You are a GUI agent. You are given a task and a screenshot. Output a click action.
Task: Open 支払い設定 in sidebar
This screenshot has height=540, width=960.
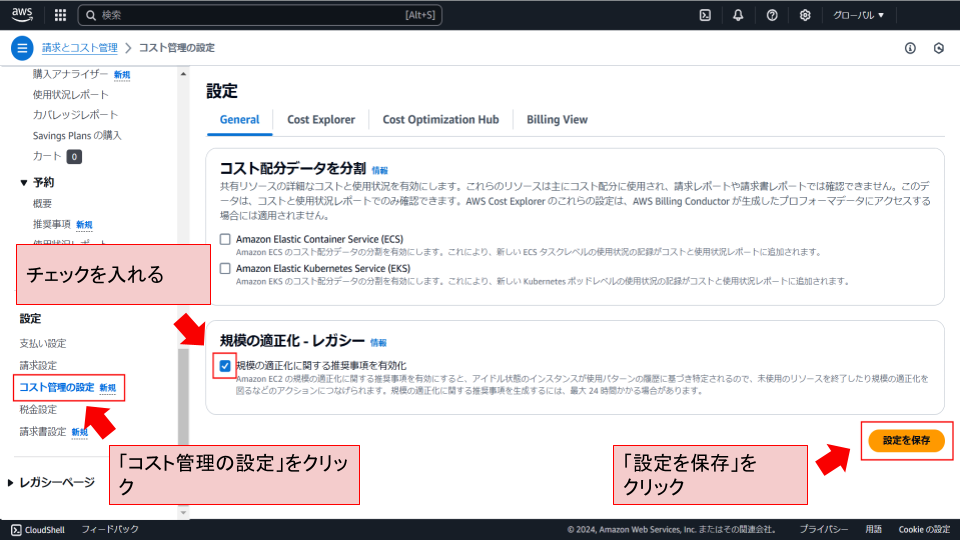(43, 343)
